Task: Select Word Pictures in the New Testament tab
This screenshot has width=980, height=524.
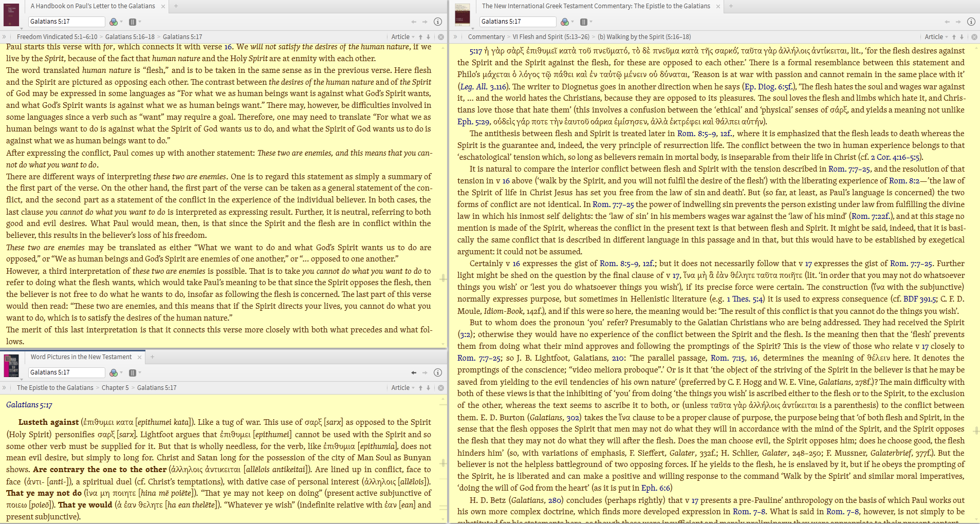Action: [81, 357]
